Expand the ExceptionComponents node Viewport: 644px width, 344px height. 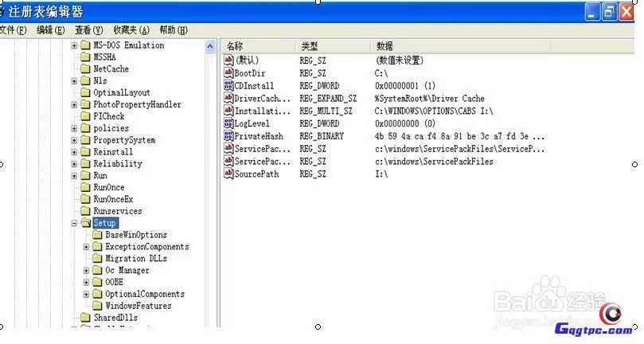click(86, 247)
